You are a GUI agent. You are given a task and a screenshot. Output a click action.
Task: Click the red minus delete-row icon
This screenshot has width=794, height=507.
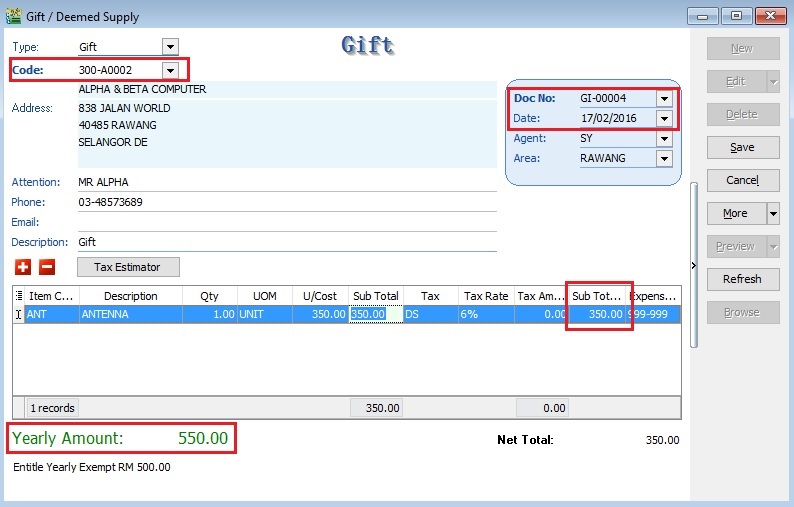coord(47,267)
